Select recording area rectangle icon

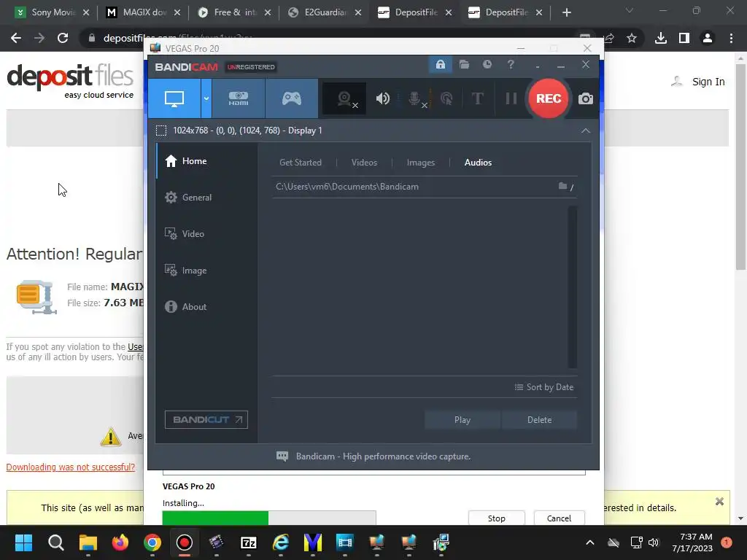tap(161, 131)
